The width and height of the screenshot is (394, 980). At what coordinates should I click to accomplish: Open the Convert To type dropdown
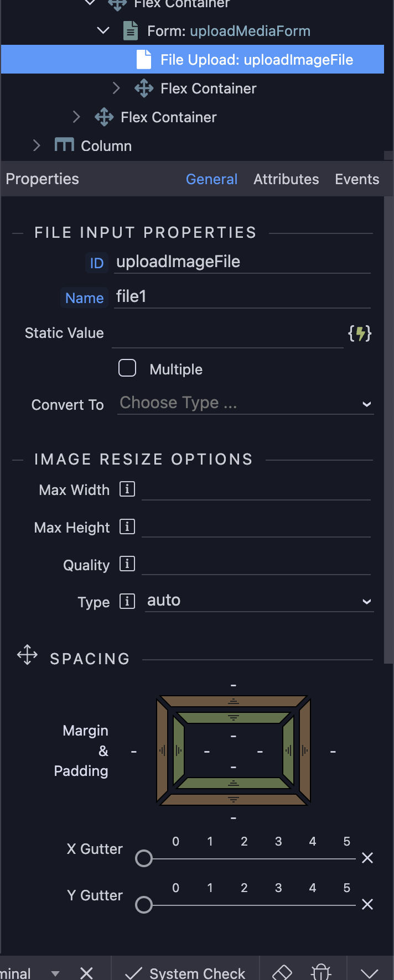click(x=245, y=403)
